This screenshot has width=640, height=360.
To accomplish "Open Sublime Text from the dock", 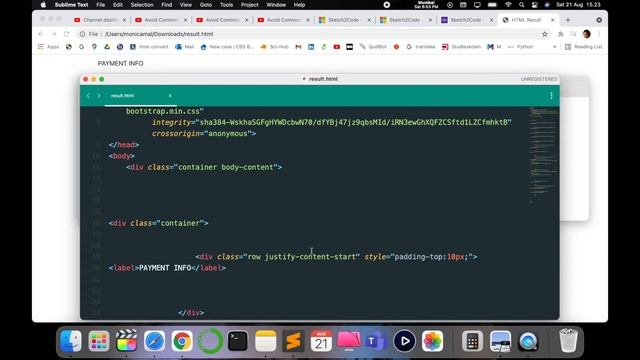I will tap(293, 341).
